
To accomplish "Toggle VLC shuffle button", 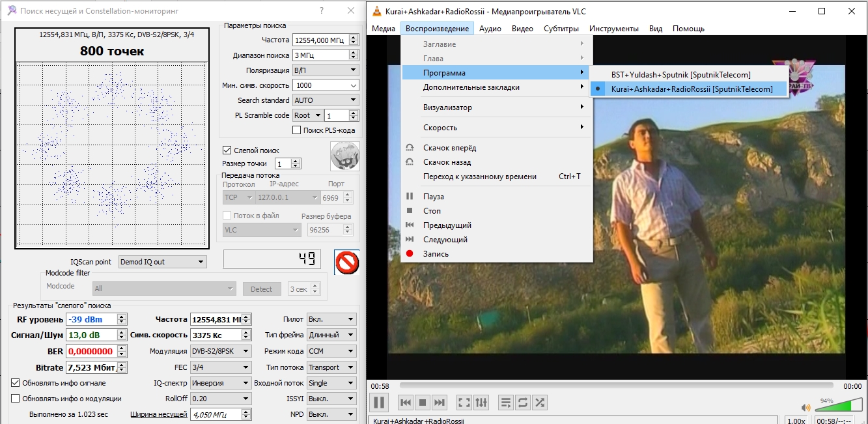I will click(x=540, y=403).
